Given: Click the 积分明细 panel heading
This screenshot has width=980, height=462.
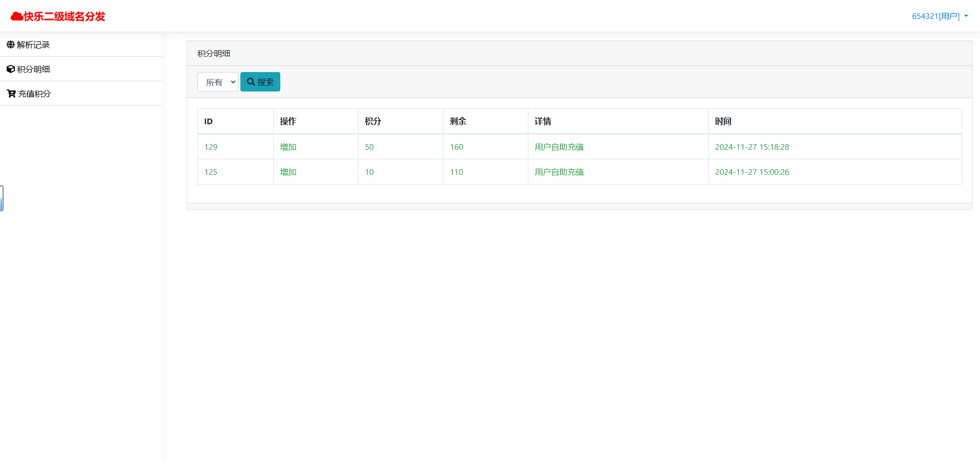Looking at the screenshot, I should pyautogui.click(x=214, y=54).
